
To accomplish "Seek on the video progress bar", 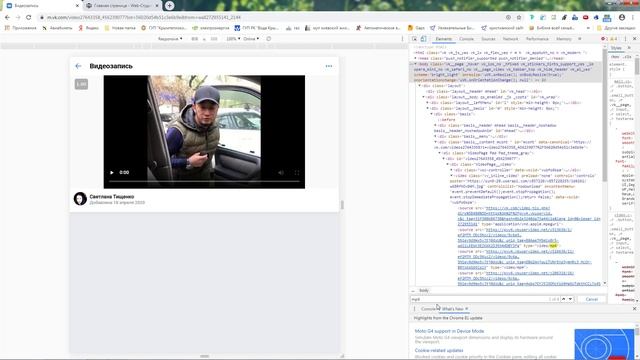I will [204, 181].
